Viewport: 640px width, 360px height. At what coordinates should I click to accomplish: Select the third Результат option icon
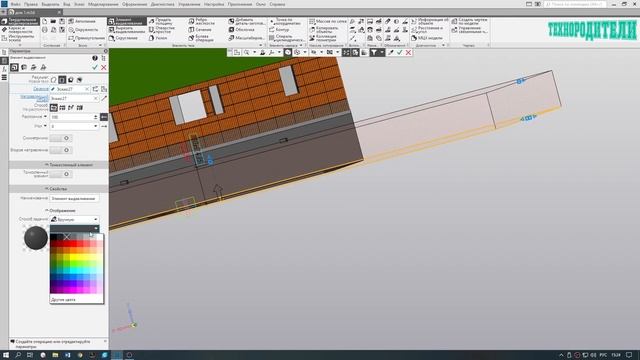point(71,80)
